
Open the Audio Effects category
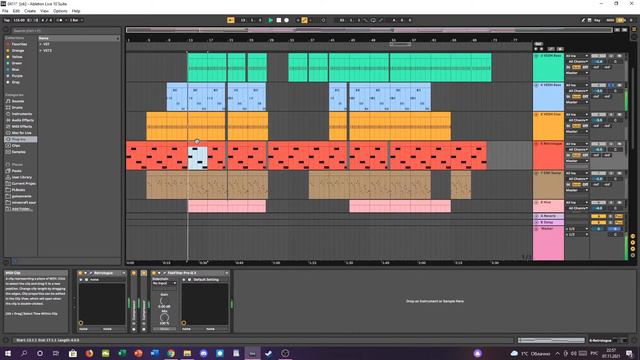coord(22,120)
